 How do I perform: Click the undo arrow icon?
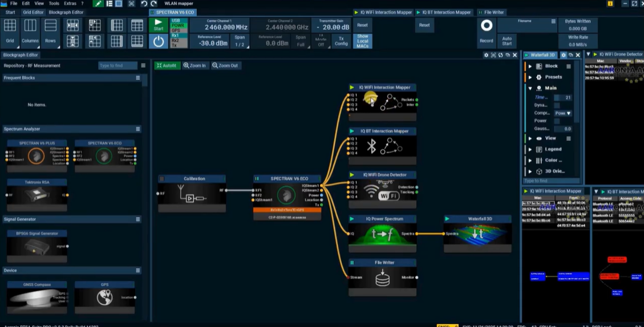point(144,3)
